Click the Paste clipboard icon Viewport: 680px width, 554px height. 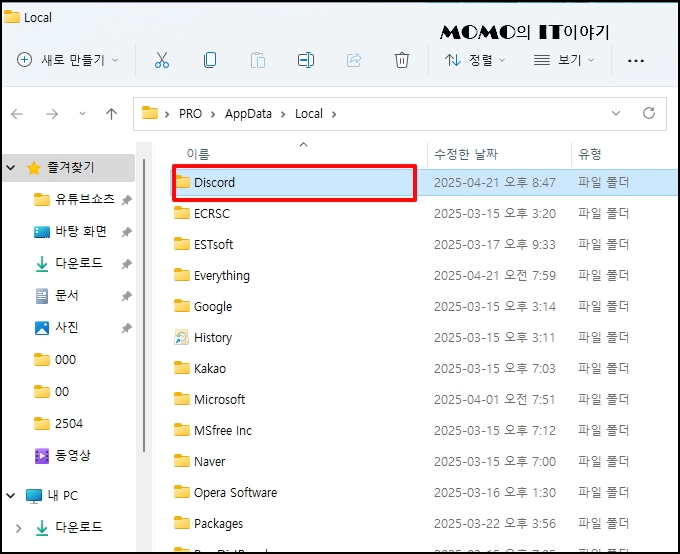point(258,60)
